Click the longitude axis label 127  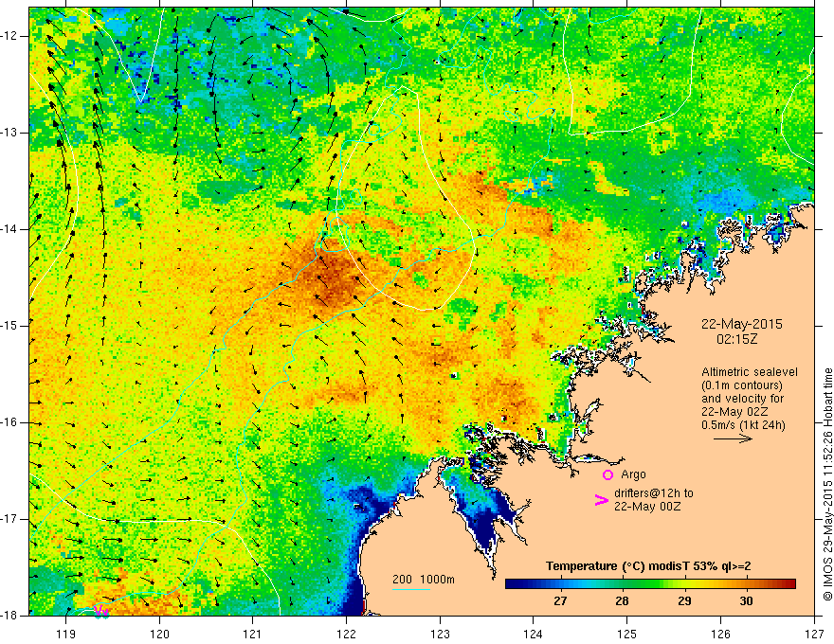(x=814, y=634)
